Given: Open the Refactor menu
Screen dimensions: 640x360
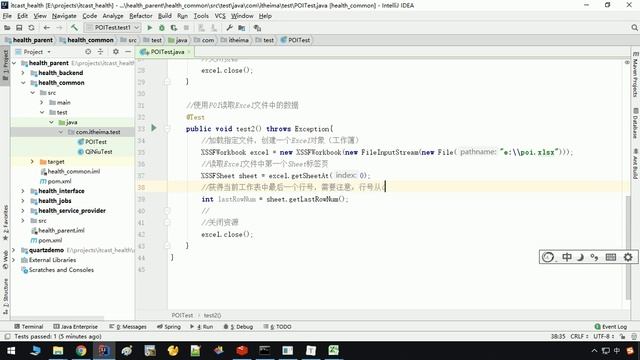Looking at the screenshot, I should pos(141,16).
